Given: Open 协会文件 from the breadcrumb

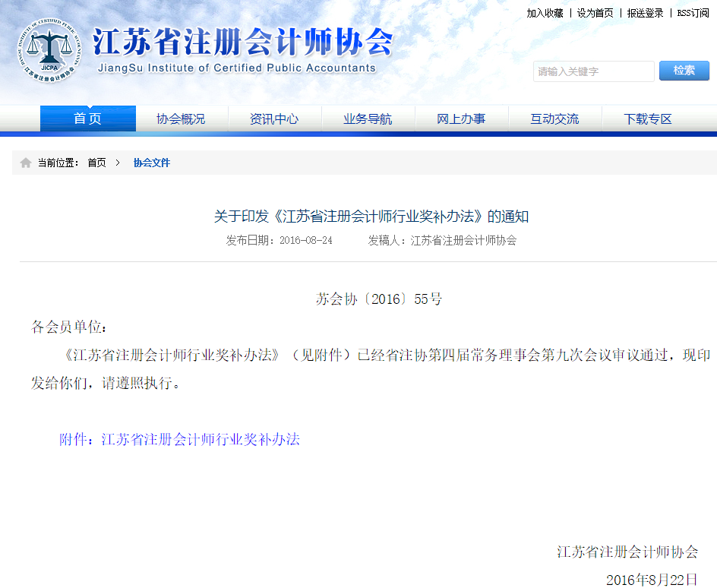Looking at the screenshot, I should 150,163.
